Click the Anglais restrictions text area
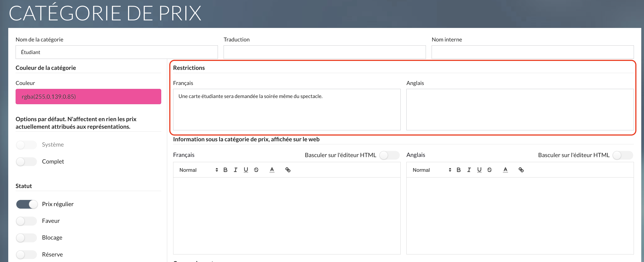Viewport: 644px width, 262px height. click(520, 109)
